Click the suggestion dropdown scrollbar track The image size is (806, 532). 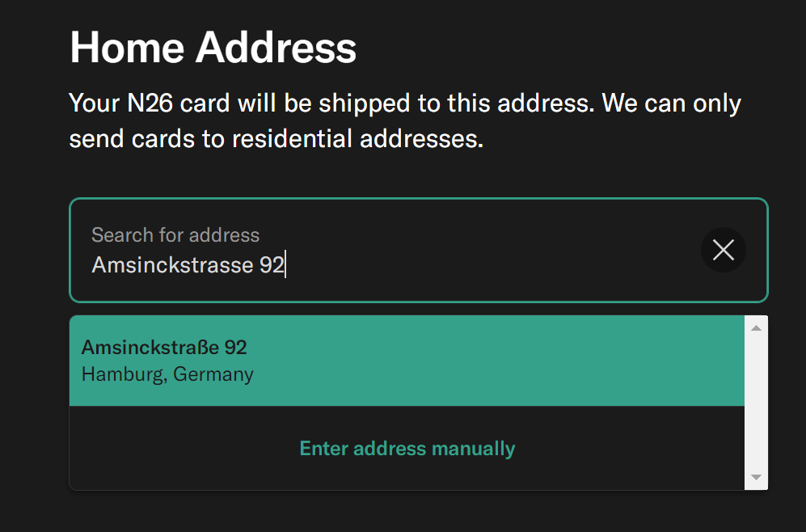756,404
